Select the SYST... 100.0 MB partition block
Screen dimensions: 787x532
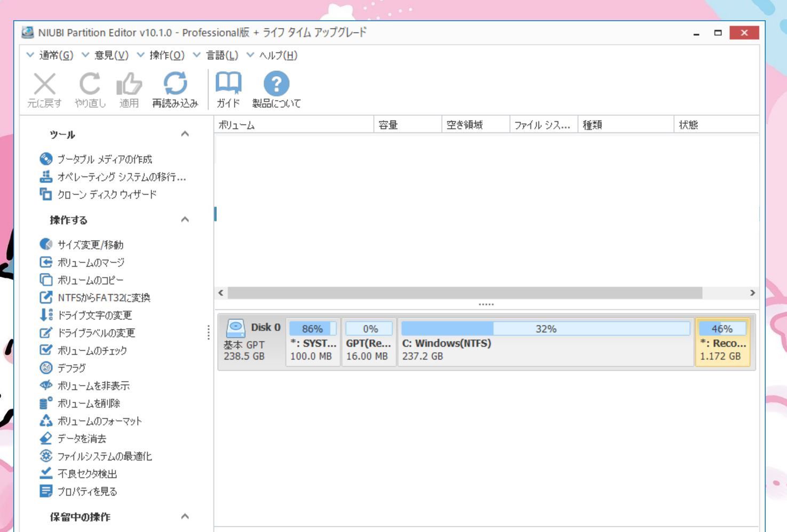point(313,342)
